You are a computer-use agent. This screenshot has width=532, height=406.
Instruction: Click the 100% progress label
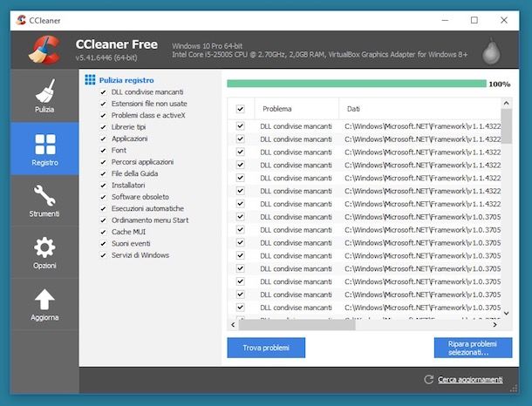[500, 84]
